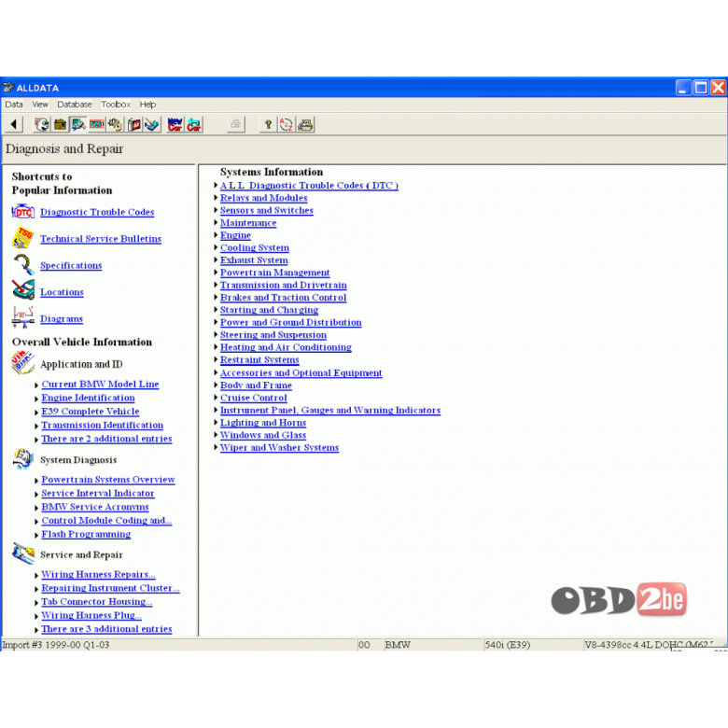Open the Toolbox menu
Screen dimensions: 728x728
click(116, 105)
